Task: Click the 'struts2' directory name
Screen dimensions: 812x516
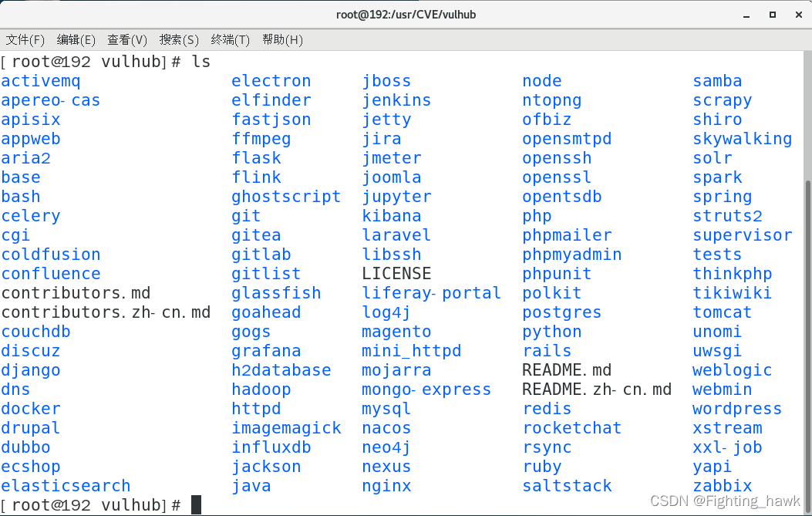Action: [x=728, y=216]
